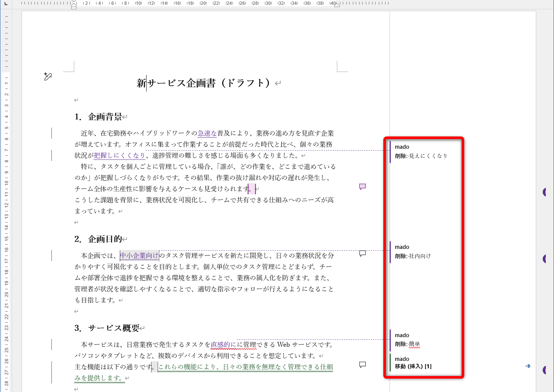This screenshot has width=554, height=392.
Task: Select the 削除: 見えにくくなり revision card
Action: [423, 151]
